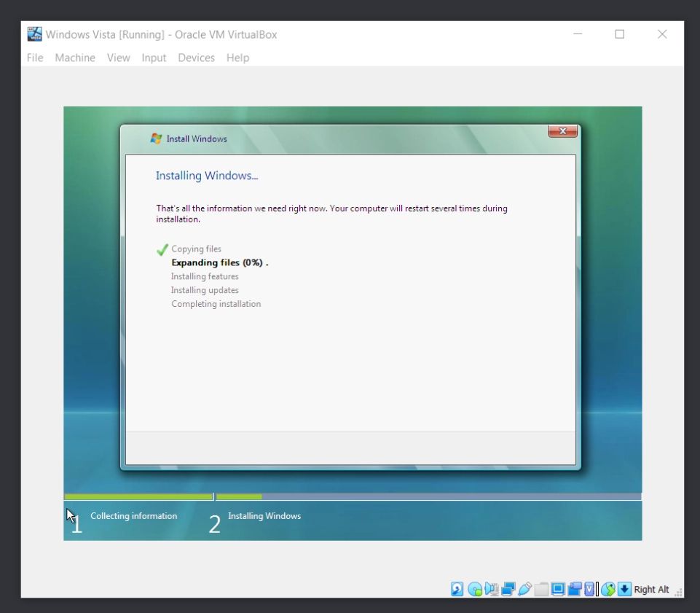The height and width of the screenshot is (613, 700).
Task: Click the keyboard capture arrow icon
Action: [x=624, y=589]
